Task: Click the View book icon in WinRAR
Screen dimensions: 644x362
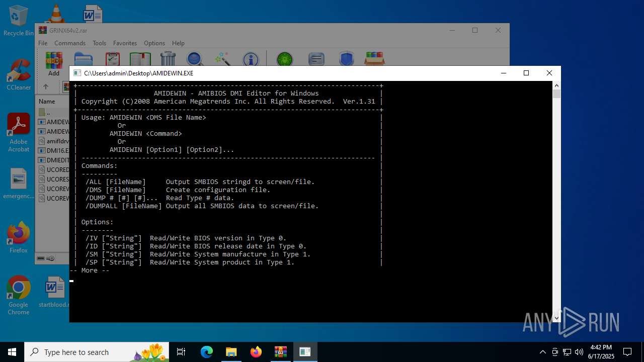Action: (x=140, y=59)
